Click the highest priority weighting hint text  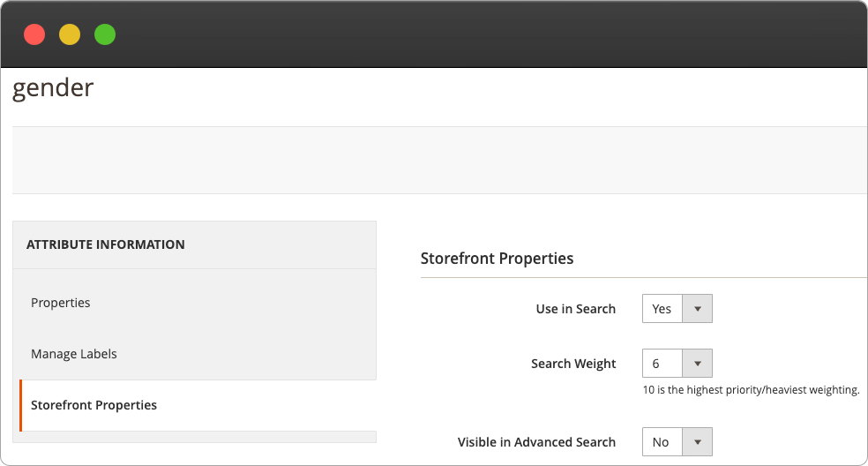(751, 389)
